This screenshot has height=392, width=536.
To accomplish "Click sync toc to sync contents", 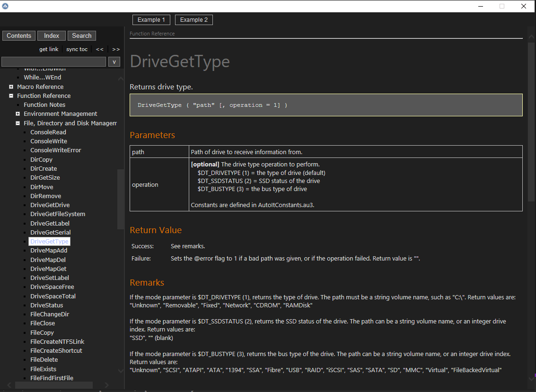I will tap(77, 49).
